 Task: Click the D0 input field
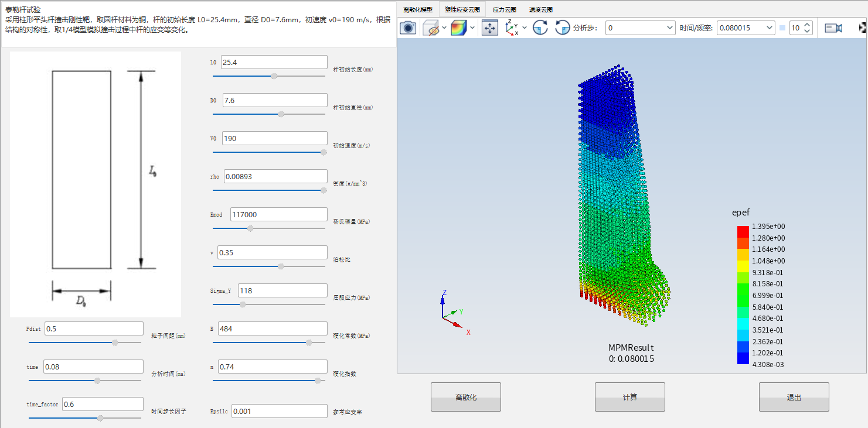[274, 100]
